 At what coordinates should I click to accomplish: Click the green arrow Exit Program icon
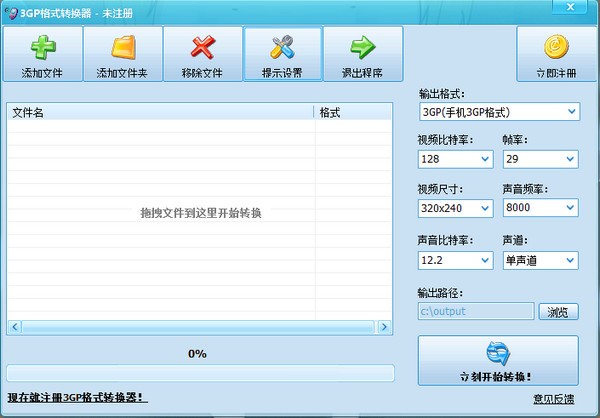363,47
